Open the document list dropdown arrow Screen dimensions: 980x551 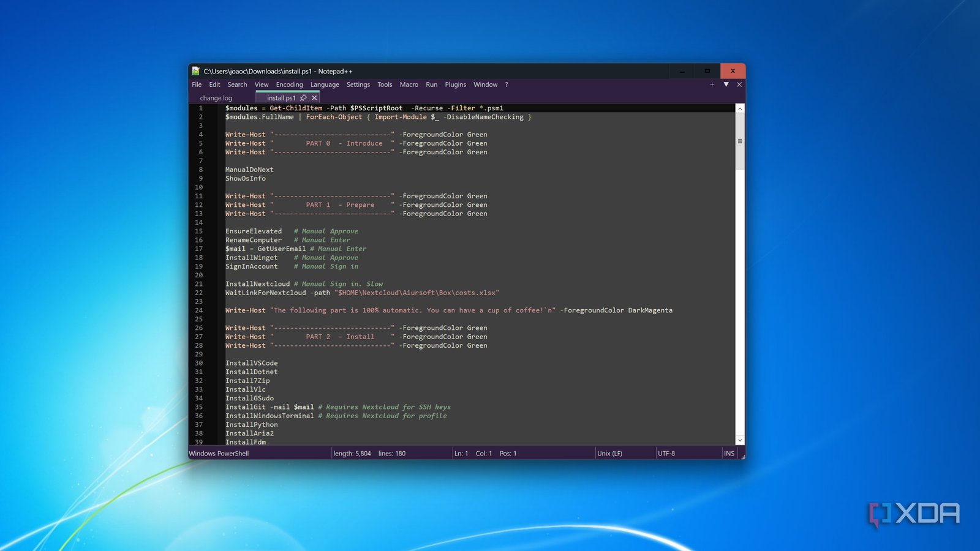(726, 84)
